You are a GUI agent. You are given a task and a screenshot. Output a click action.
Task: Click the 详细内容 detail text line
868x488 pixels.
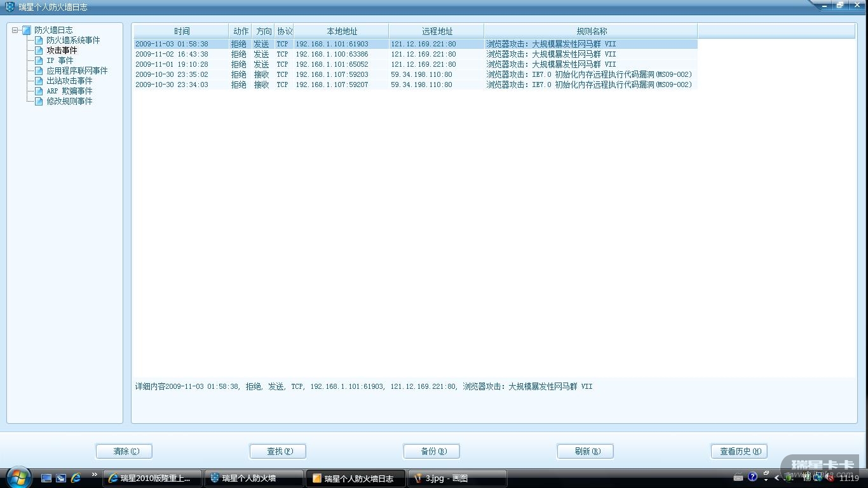pyautogui.click(x=363, y=386)
